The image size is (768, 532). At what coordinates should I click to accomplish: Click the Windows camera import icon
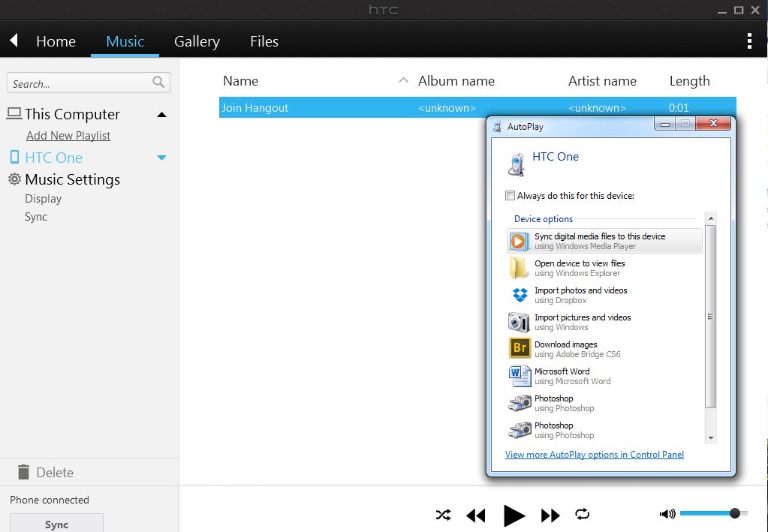pos(519,322)
